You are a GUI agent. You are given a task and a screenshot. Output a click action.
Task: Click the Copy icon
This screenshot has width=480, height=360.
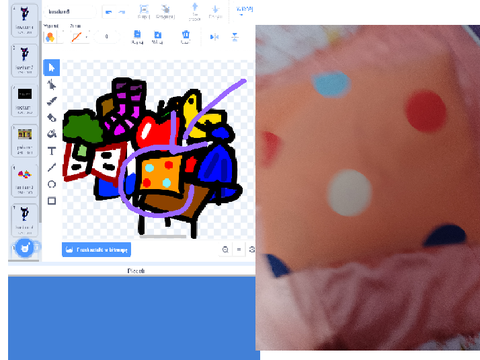137,37
